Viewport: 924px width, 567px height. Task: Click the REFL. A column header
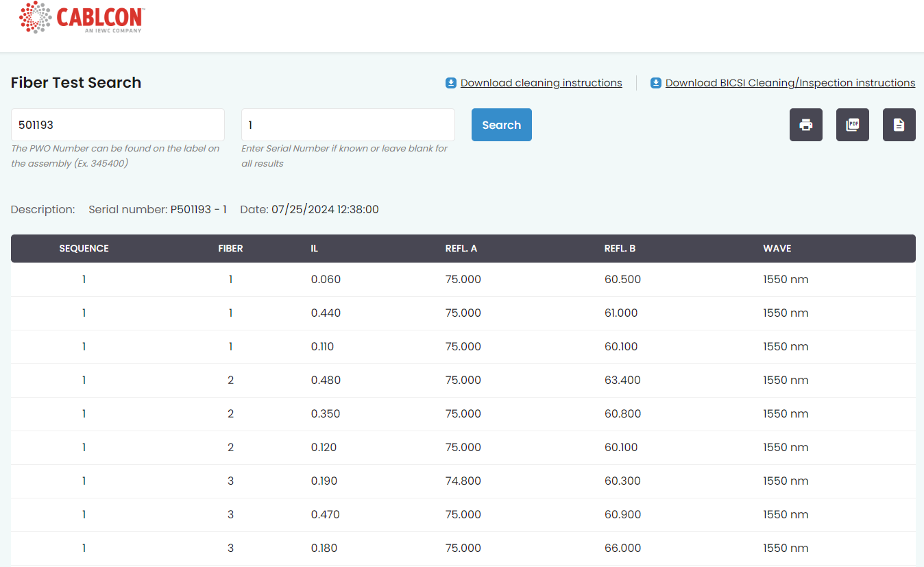[461, 248]
